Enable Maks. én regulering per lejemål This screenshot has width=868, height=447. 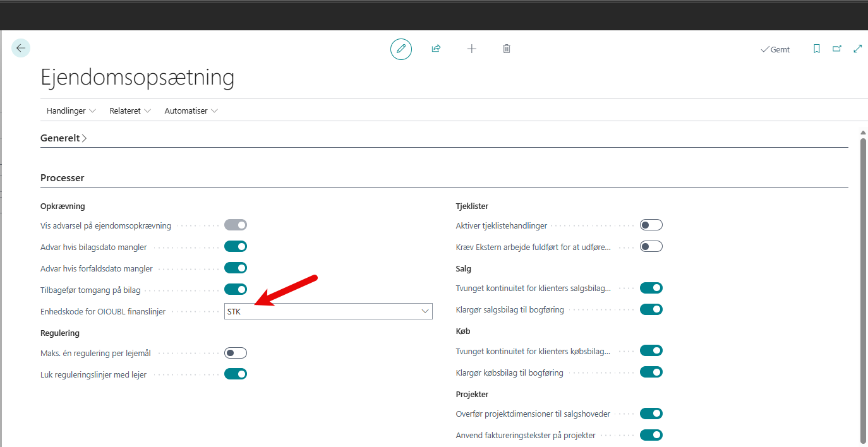(x=236, y=353)
